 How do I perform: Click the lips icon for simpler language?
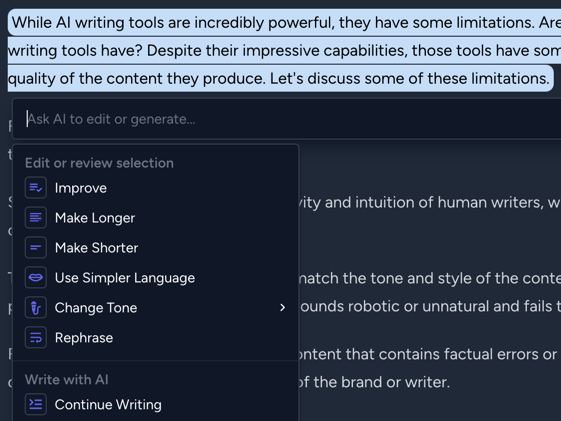[36, 278]
